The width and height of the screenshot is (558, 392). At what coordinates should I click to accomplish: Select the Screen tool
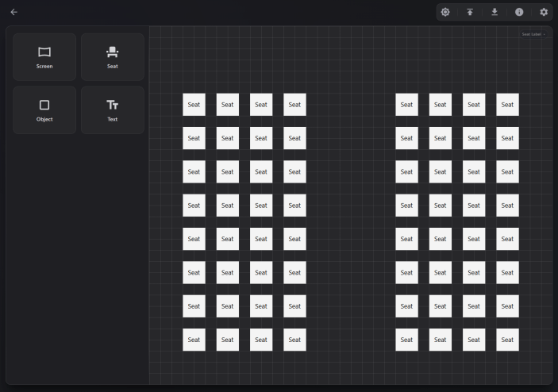(44, 56)
